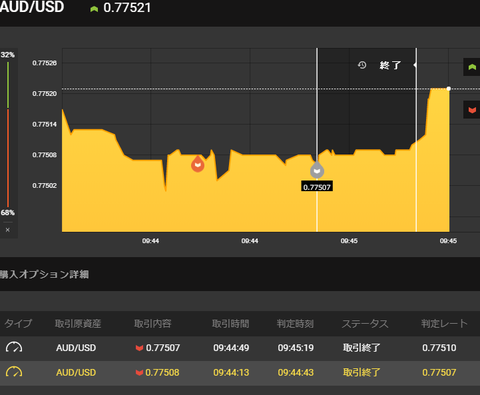Click the green-red trader sentiment bar
480x395 pixels.
point(8,134)
